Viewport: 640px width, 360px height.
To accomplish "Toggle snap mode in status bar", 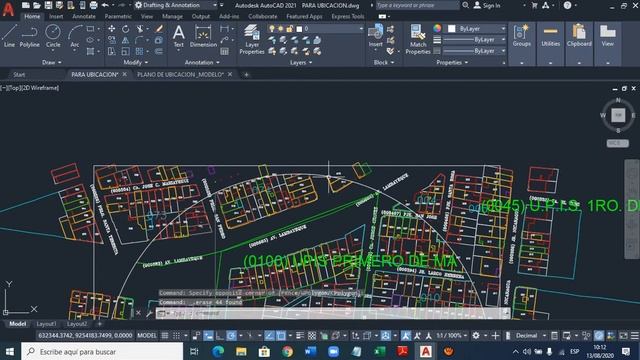I will click(x=176, y=336).
